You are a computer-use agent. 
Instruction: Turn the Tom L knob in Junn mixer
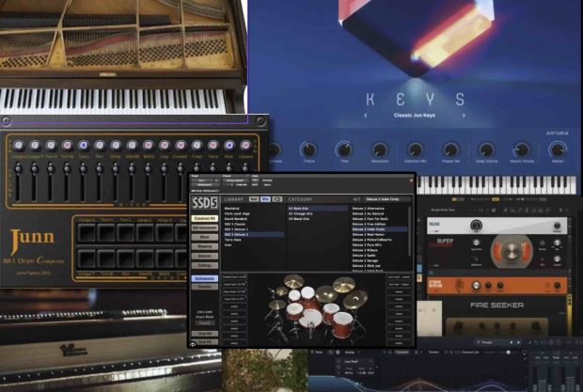[x=84, y=145]
